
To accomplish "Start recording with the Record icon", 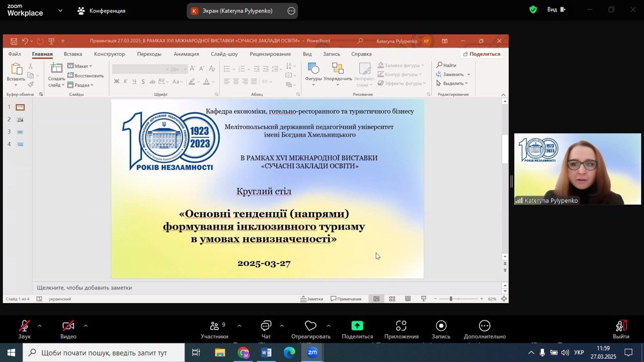I will coord(441,326).
